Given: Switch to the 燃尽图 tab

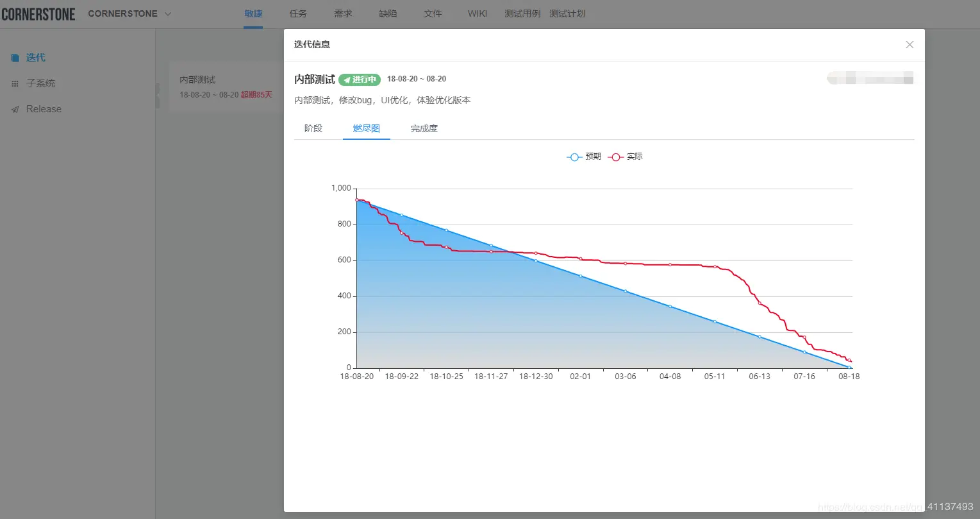Looking at the screenshot, I should click(367, 128).
